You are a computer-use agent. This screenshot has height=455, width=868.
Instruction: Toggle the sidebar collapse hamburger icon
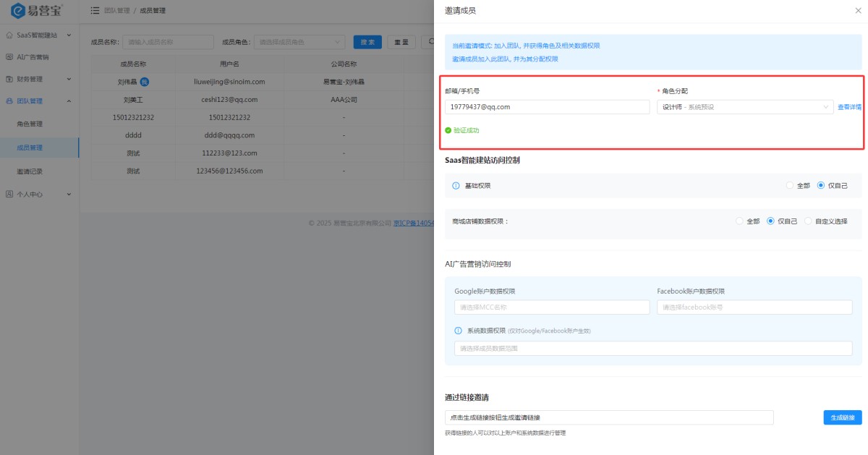point(95,11)
